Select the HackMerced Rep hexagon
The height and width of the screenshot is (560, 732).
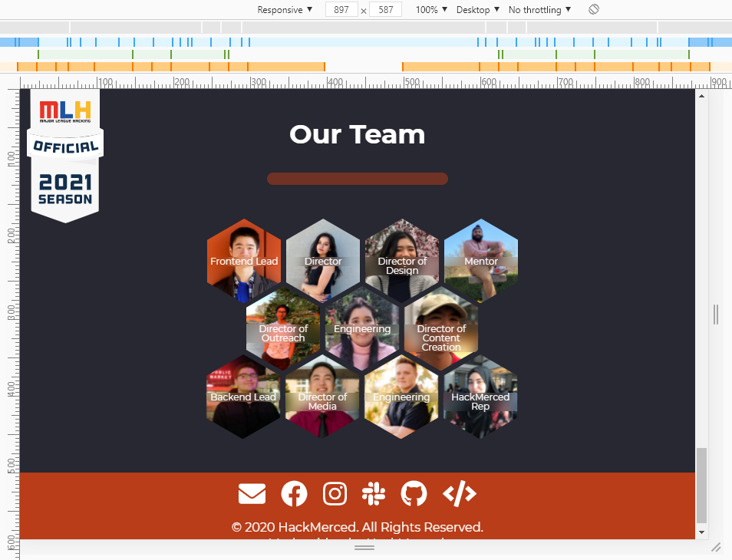[x=480, y=397]
